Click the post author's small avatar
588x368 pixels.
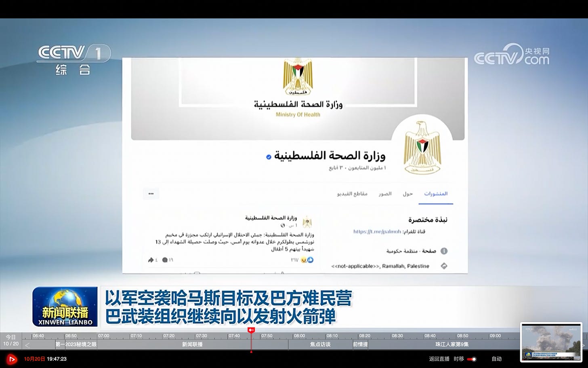tap(307, 222)
